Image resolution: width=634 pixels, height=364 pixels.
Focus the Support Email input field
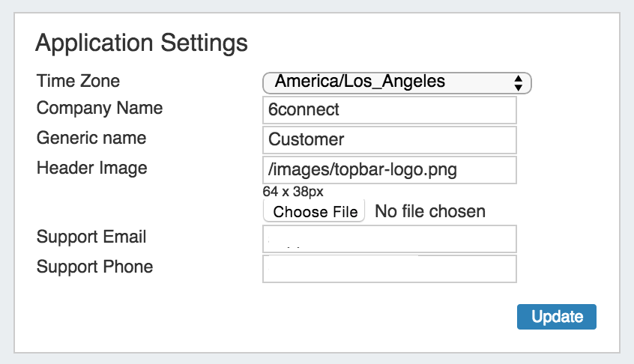[x=390, y=239]
